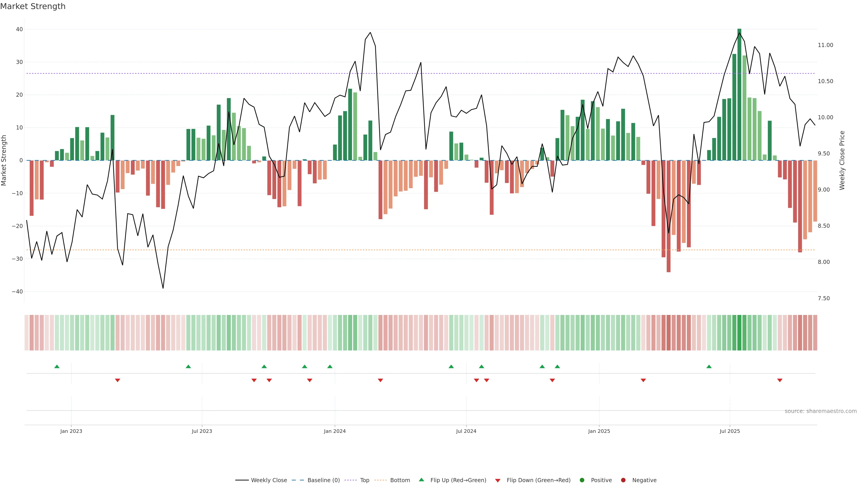868x488 pixels.
Task: Click the Jan 2024 x-axis label
Action: [x=335, y=431]
